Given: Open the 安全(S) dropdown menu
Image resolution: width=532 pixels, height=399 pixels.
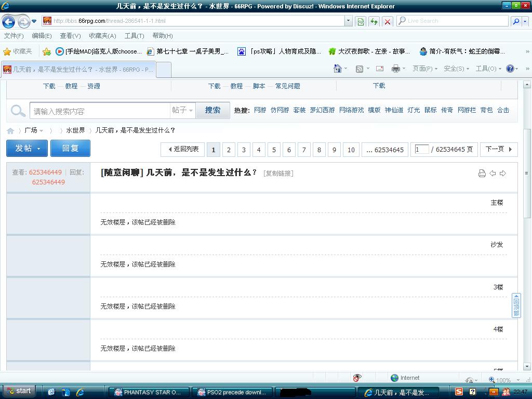Looking at the screenshot, I should 456,69.
